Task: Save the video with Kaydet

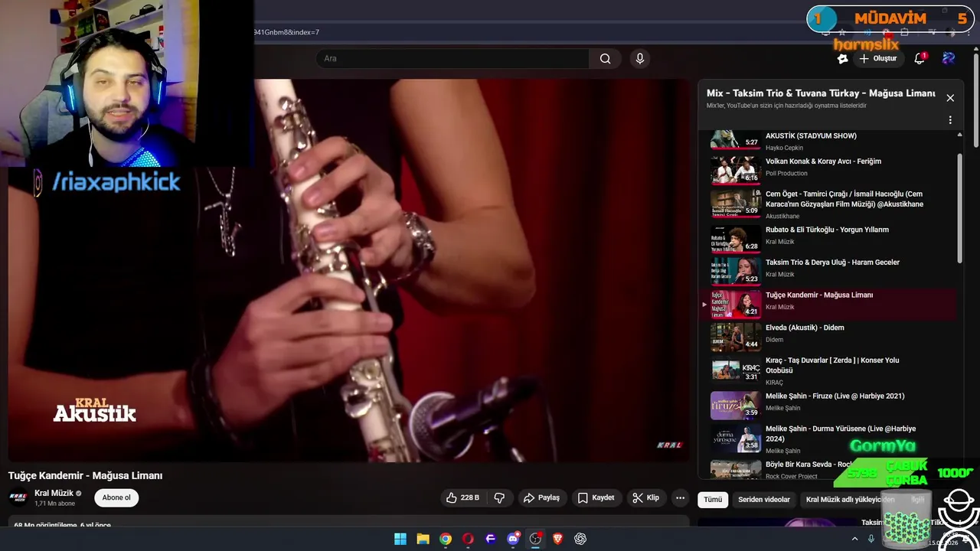Action: click(596, 497)
